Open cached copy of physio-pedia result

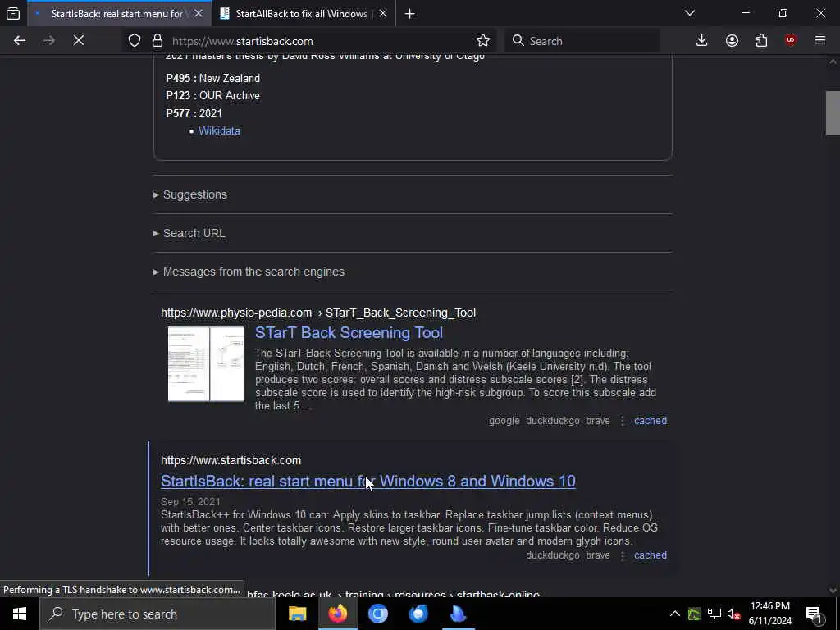click(651, 421)
